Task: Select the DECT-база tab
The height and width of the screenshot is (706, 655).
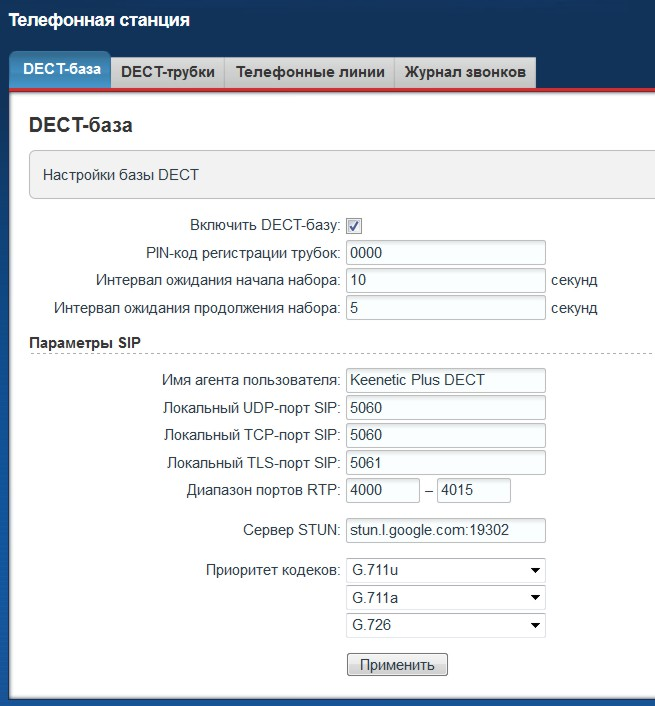Action: [61, 70]
